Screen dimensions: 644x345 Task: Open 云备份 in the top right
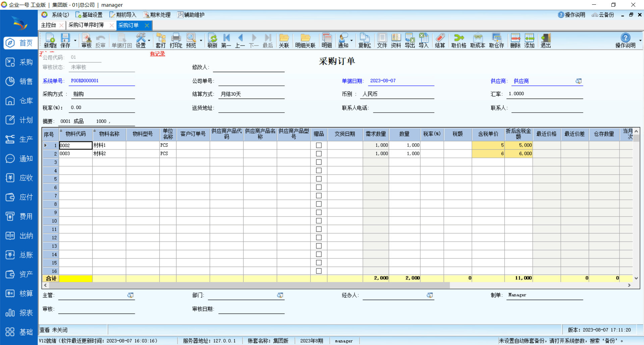point(603,15)
